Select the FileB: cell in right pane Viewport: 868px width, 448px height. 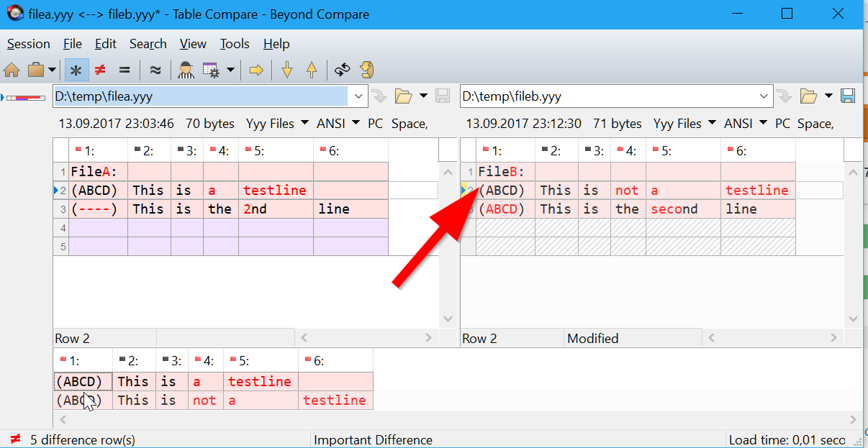click(506, 172)
